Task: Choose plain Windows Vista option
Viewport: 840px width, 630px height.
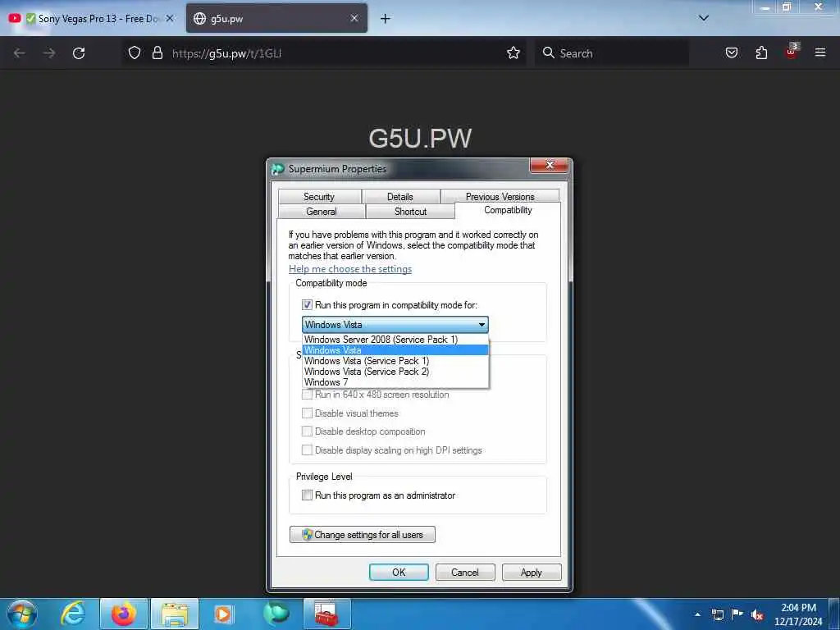Action: (x=395, y=349)
